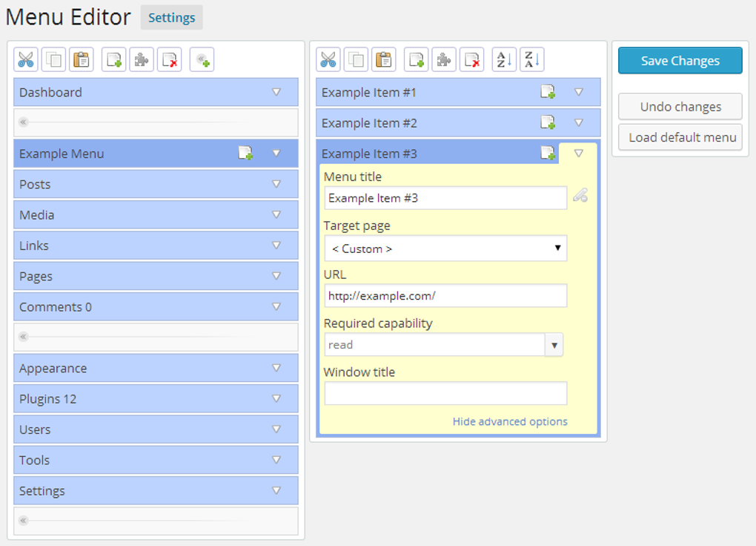
Task: Sort submenu items A to Z
Action: [503, 59]
